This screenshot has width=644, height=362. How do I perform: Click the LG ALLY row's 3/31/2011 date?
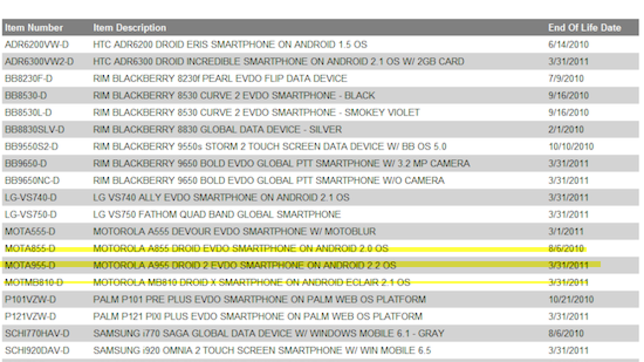(x=568, y=198)
